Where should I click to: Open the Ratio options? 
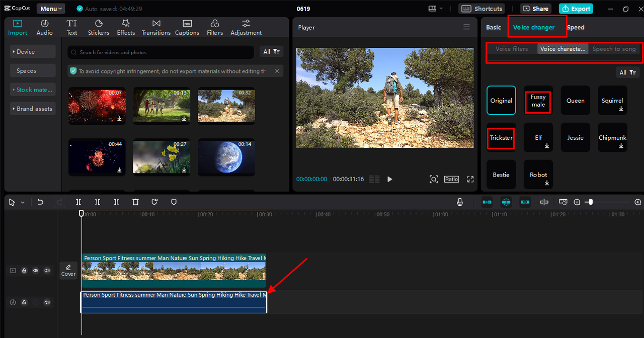click(x=451, y=179)
